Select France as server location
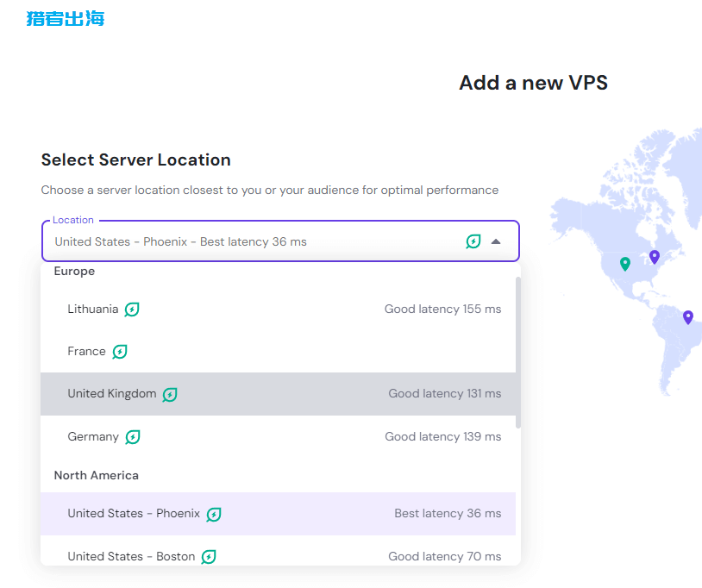The width and height of the screenshot is (702, 588). click(x=259, y=351)
